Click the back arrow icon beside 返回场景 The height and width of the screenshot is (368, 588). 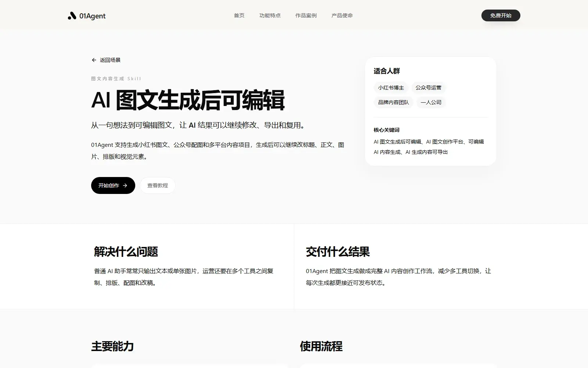(94, 60)
